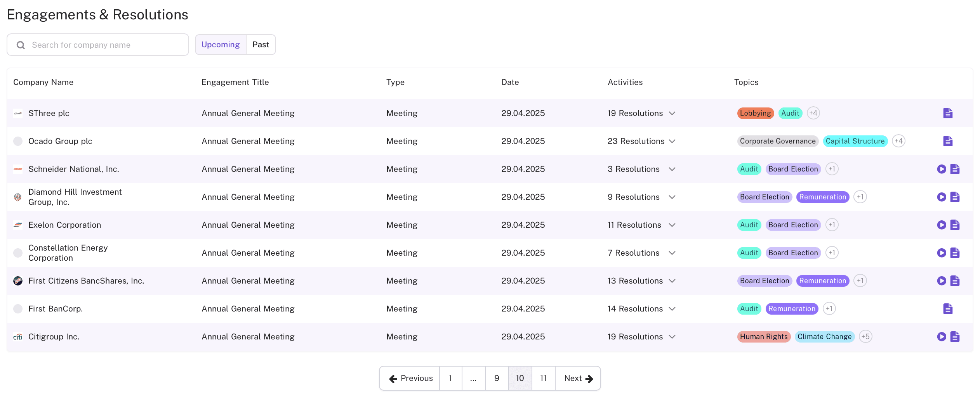Screen dimensions: 980x405
Task: Click the Exelon Corporation logo
Action: click(18, 225)
